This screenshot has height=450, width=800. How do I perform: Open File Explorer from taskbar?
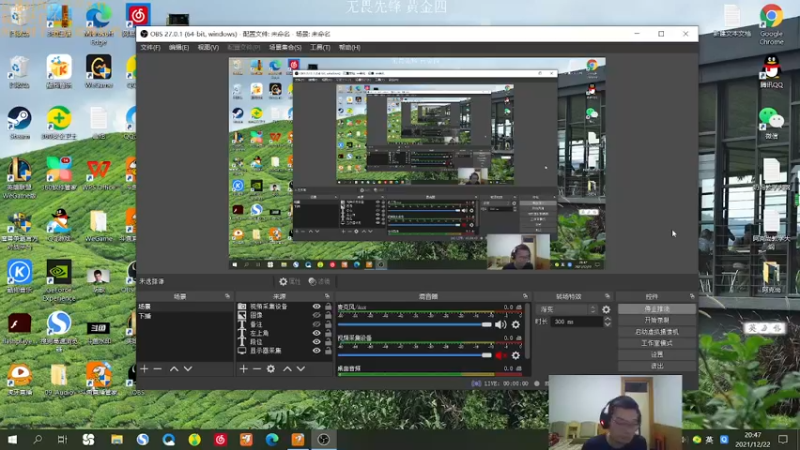pyautogui.click(x=116, y=439)
